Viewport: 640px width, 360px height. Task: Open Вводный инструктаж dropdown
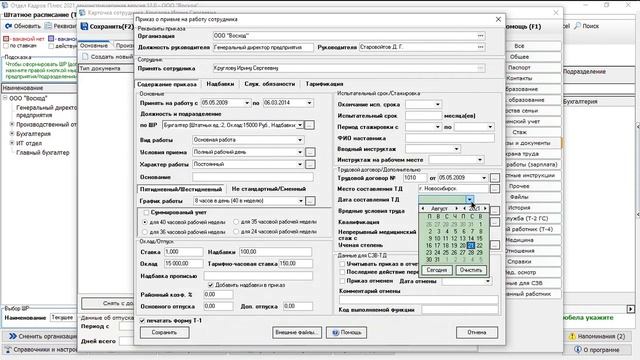coord(457,149)
